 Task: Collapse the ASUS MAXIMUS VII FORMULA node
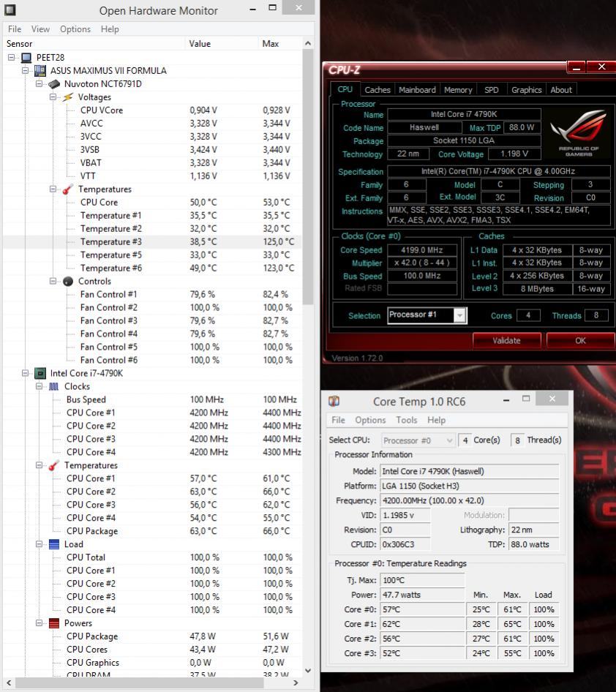point(25,71)
